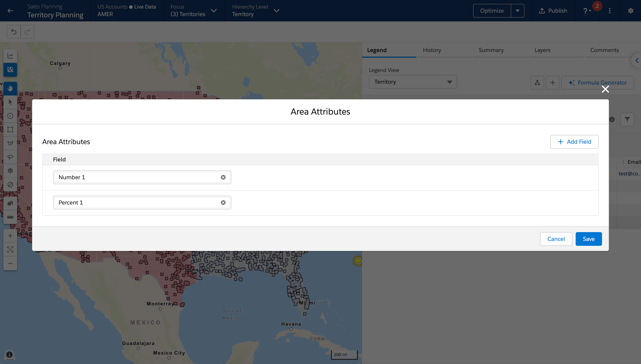
Task: Select the pan hand tool
Action: 10,88
